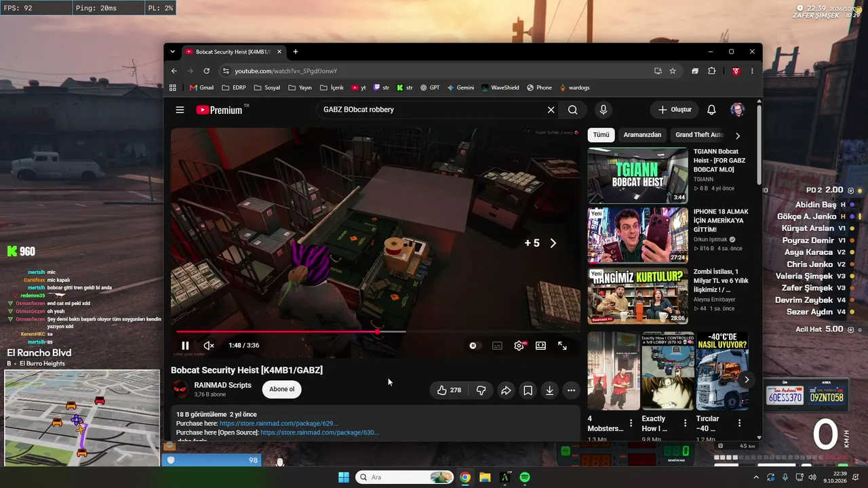Run the search with the magnifier button
Viewport: 868px width, 488px height.
pos(573,110)
